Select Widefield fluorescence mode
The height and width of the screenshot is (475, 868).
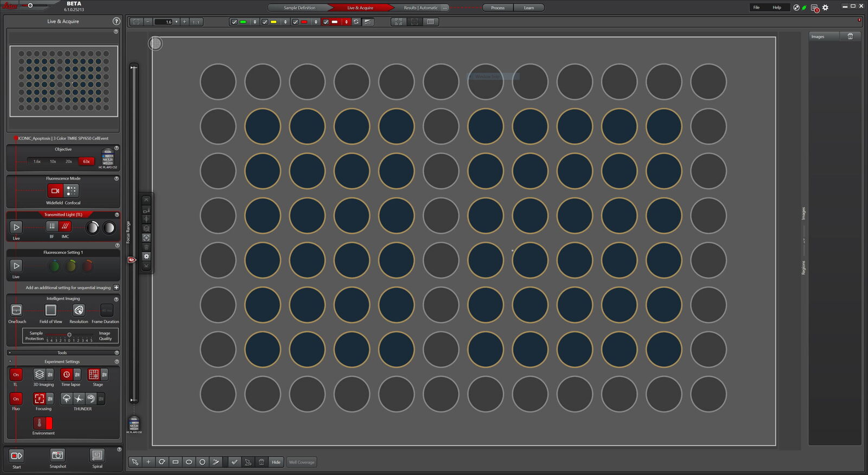tap(55, 191)
